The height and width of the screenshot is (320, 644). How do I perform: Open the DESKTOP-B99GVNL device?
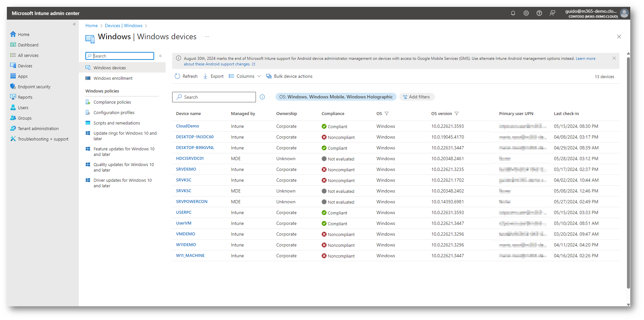(195, 147)
